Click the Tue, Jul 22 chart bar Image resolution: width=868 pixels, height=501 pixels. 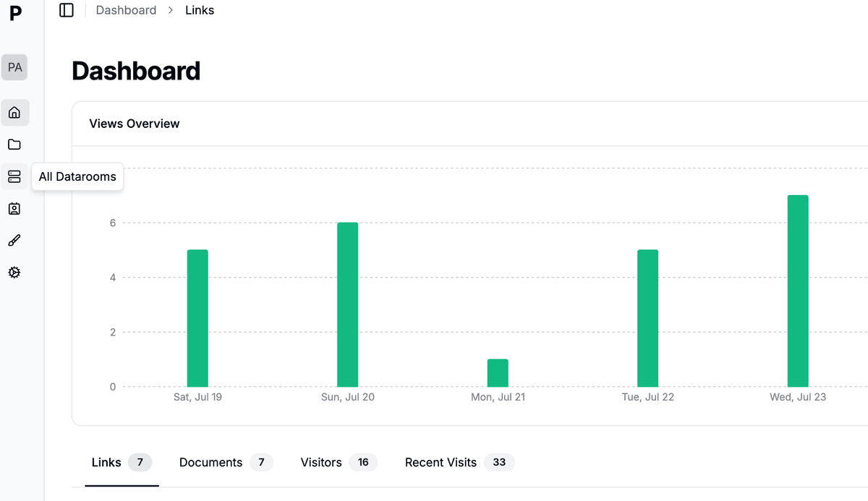pos(647,318)
